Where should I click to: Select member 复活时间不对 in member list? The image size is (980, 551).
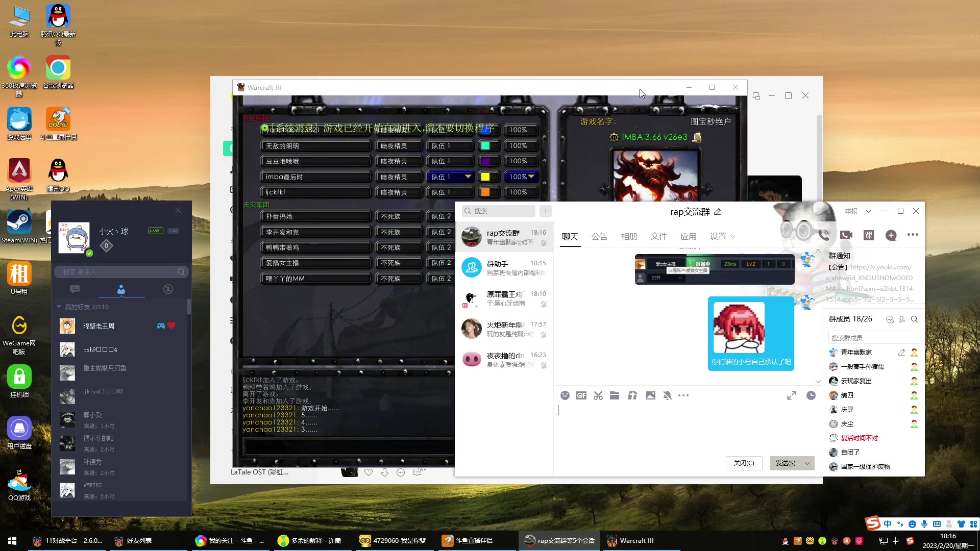pyautogui.click(x=873, y=438)
